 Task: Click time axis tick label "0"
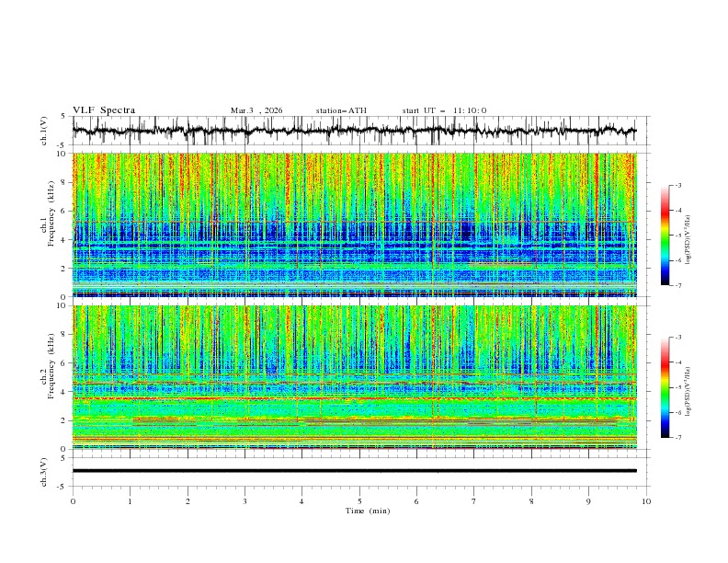(x=73, y=501)
